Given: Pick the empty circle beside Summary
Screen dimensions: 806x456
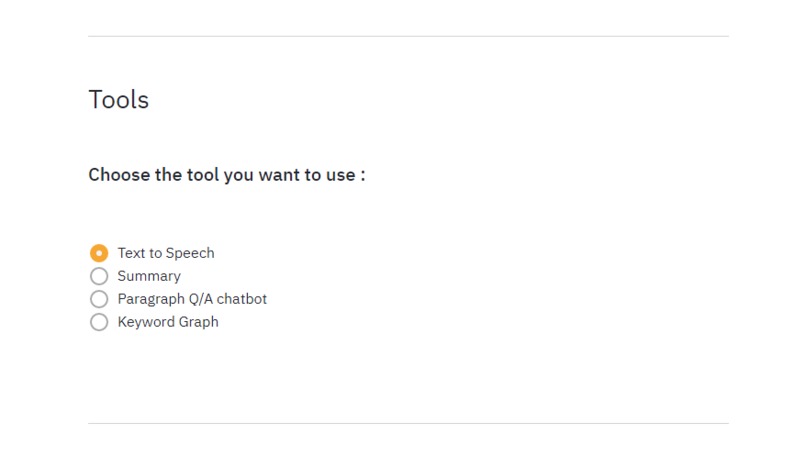Looking at the screenshot, I should tap(99, 276).
